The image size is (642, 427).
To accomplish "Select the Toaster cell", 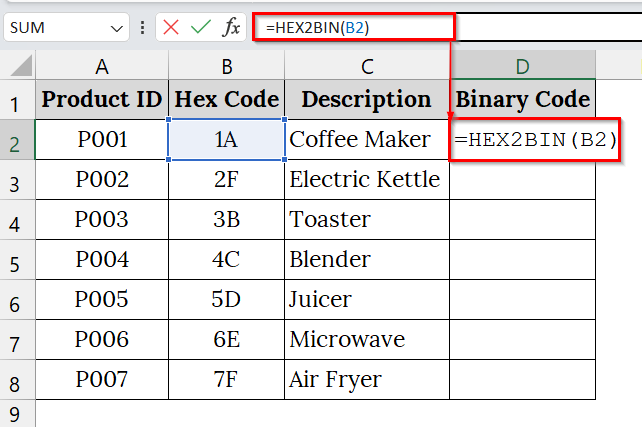I will click(367, 220).
